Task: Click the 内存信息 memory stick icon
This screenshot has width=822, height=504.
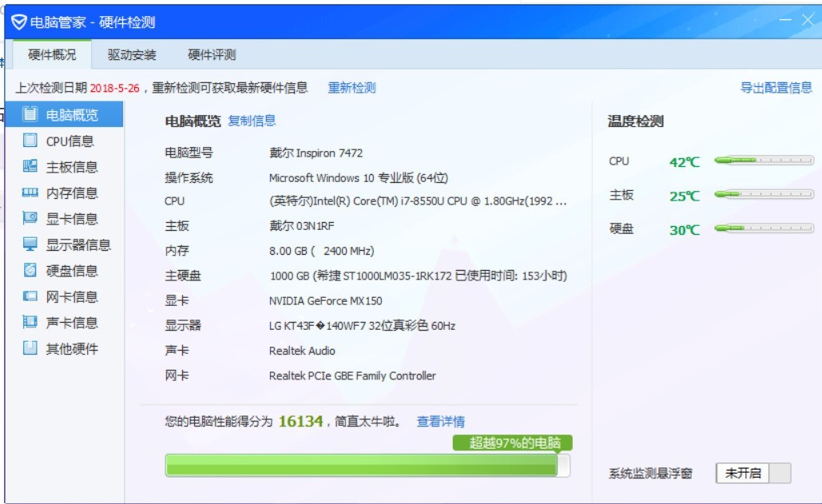Action: click(x=30, y=192)
